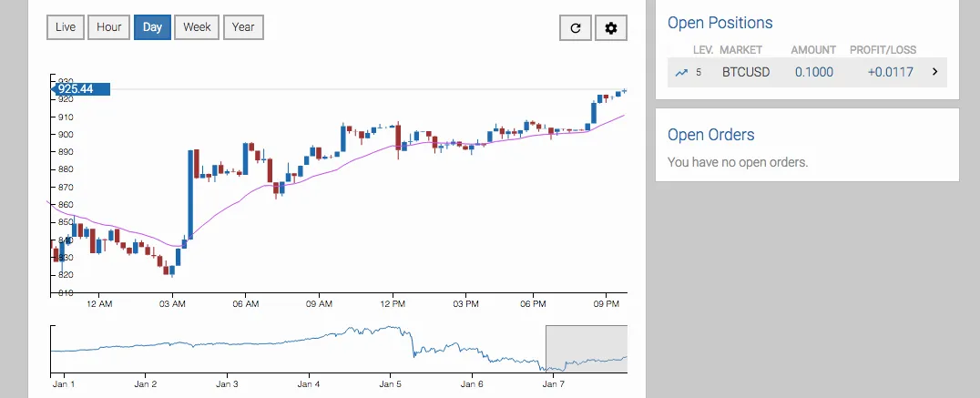Click the 925.44 current price marker
This screenshot has height=398, width=980.
click(x=80, y=89)
